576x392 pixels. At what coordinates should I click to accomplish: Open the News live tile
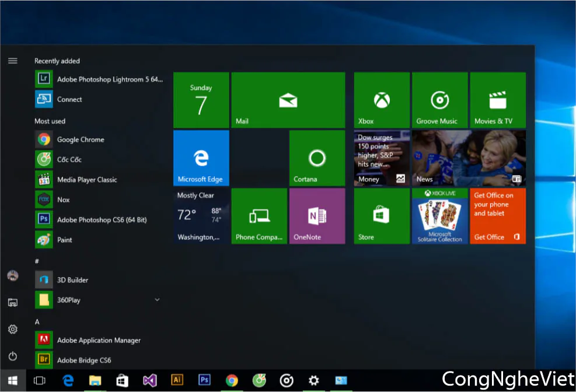pyautogui.click(x=469, y=158)
